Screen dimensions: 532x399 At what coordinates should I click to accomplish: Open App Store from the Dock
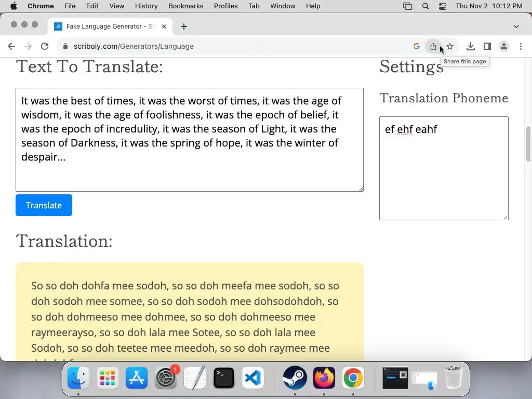[137, 378]
